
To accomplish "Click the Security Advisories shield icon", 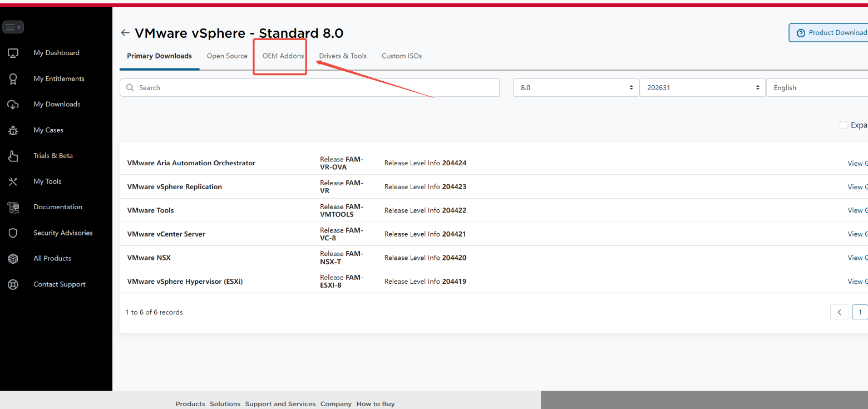I will pos(13,233).
